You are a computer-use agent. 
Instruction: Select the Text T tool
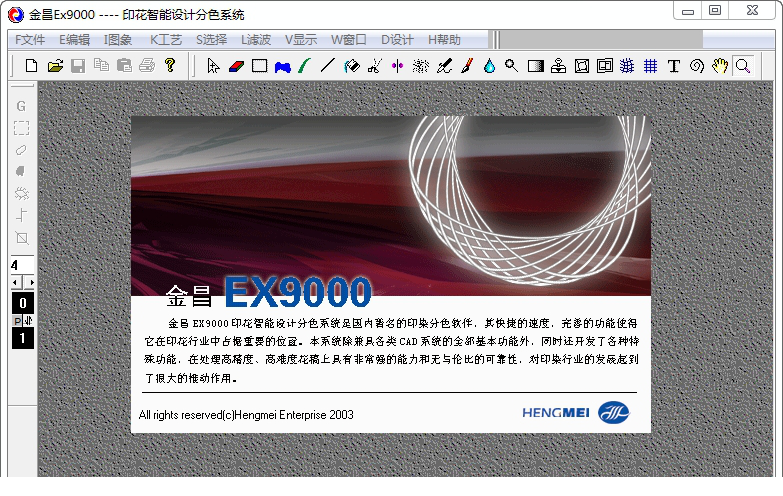coord(674,66)
